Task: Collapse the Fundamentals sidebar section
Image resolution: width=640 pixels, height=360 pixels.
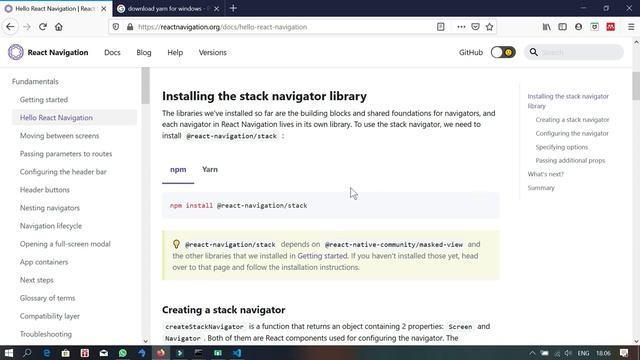Action: [35, 82]
